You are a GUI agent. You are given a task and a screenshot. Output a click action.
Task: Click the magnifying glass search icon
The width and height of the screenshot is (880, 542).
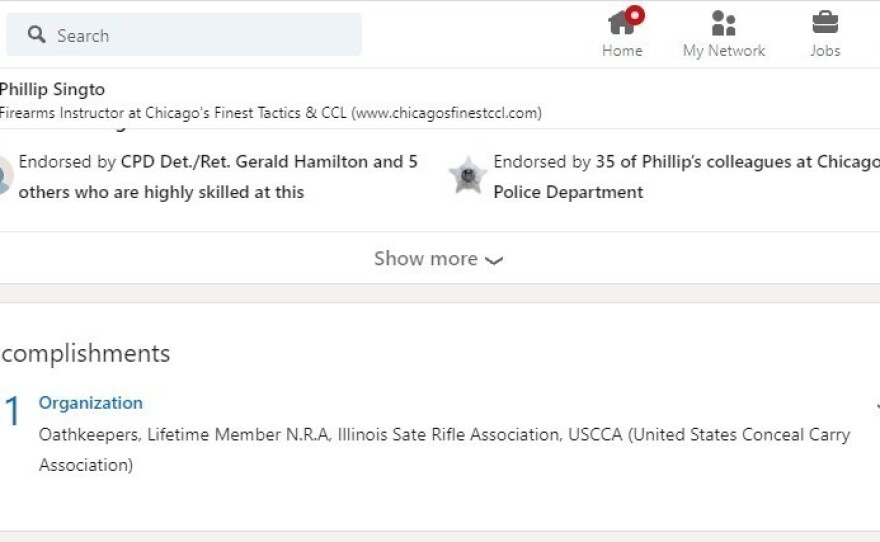tap(37, 35)
